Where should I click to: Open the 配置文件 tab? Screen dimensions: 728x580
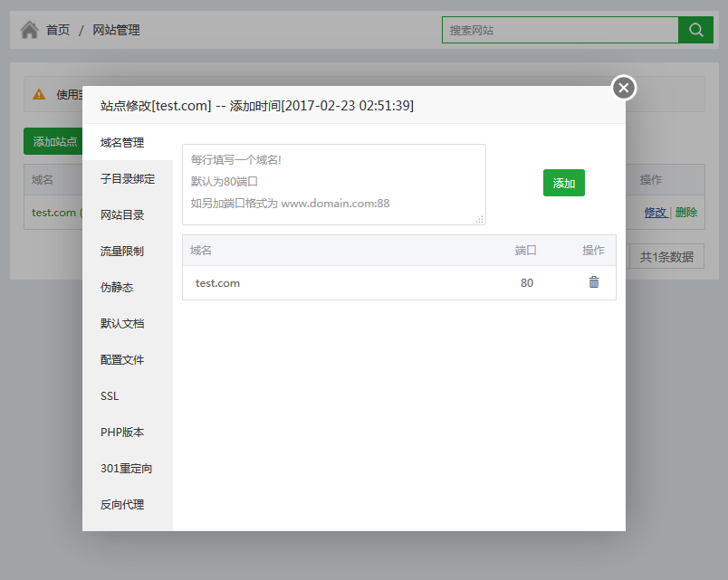tap(122, 360)
